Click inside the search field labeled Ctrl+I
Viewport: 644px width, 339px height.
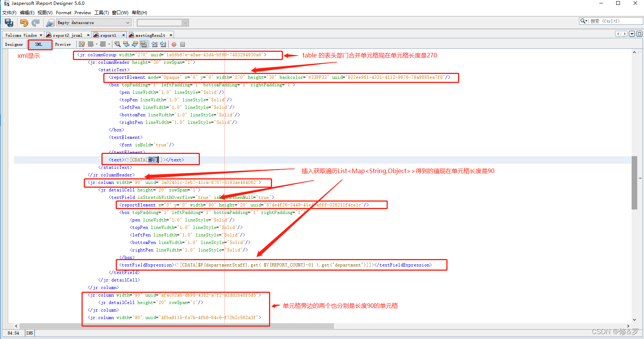point(612,21)
